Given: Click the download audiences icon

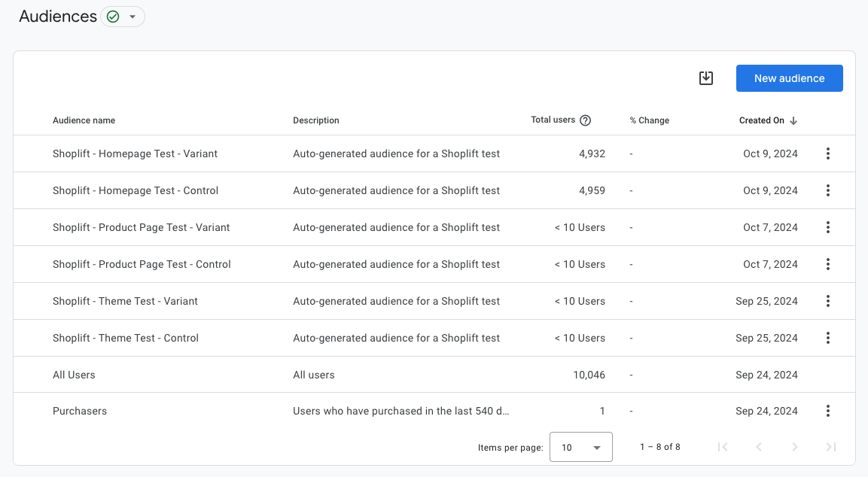Looking at the screenshot, I should [x=705, y=78].
